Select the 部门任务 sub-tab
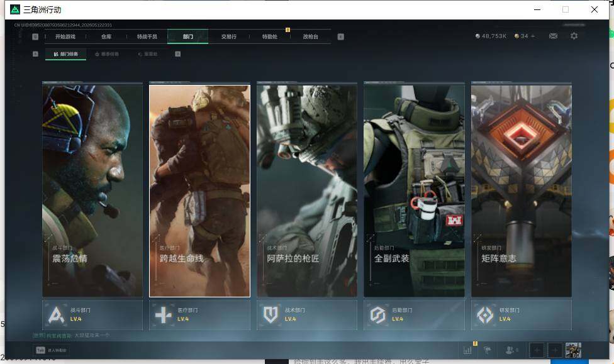614x364 pixels. pyautogui.click(x=66, y=54)
